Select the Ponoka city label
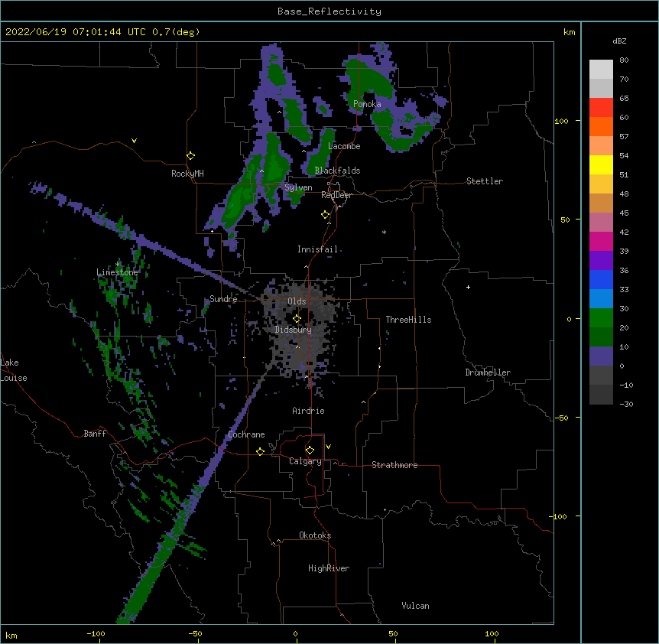The image size is (659, 644). click(x=367, y=104)
